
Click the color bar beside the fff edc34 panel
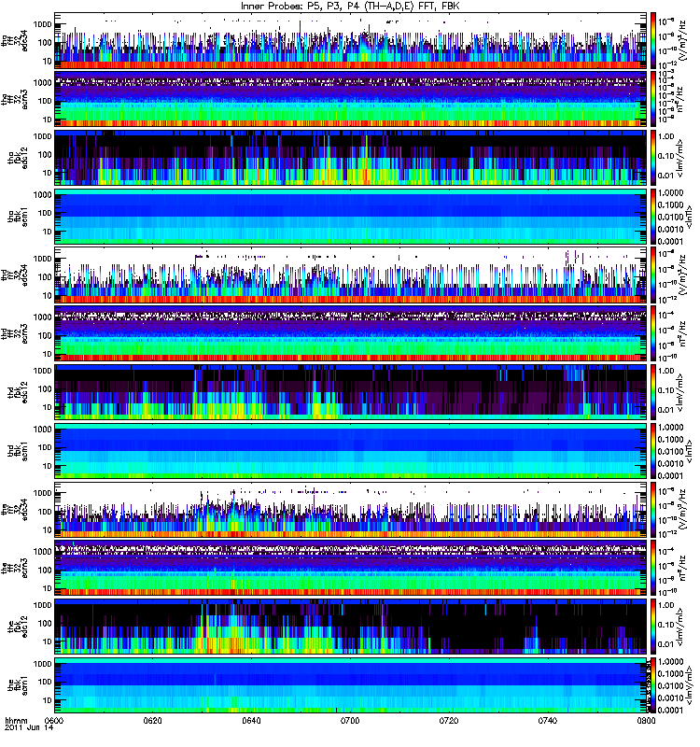[x=653, y=509]
